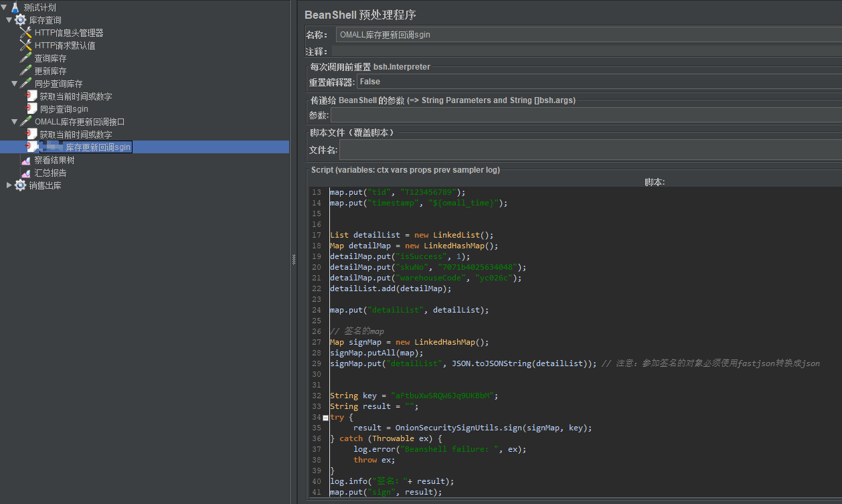This screenshot has width=842, height=504.
Task: Click the map.put timestamp script line
Action: (x=419, y=203)
